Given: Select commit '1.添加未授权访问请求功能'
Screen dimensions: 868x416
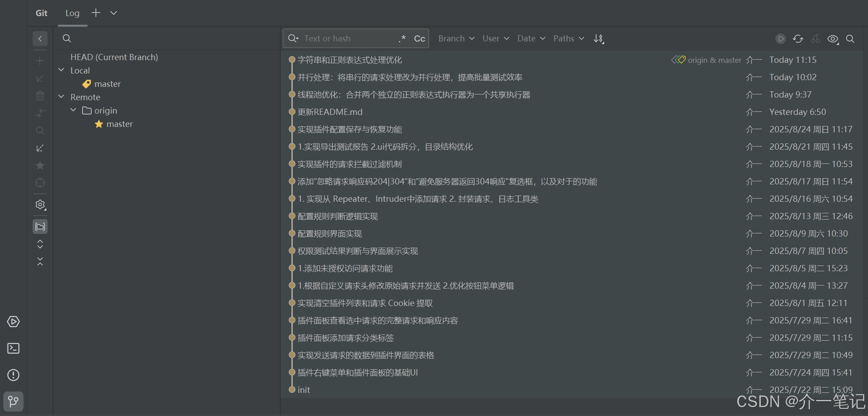Looking at the screenshot, I should coord(345,268).
